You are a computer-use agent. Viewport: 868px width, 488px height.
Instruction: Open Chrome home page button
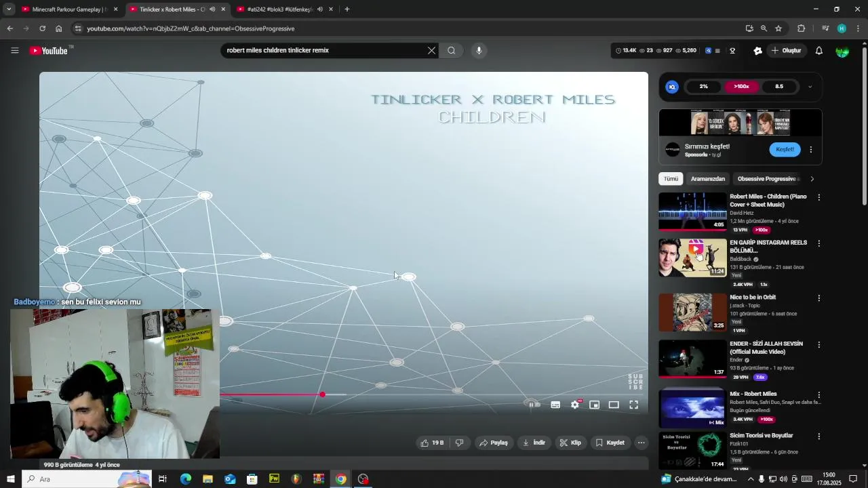(59, 28)
